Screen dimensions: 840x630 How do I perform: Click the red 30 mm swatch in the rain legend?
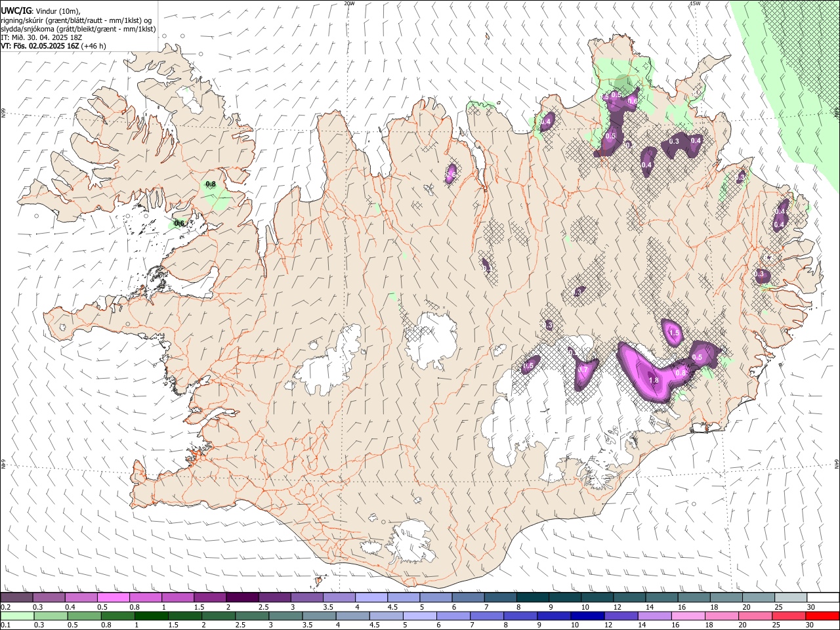[x=822, y=616]
